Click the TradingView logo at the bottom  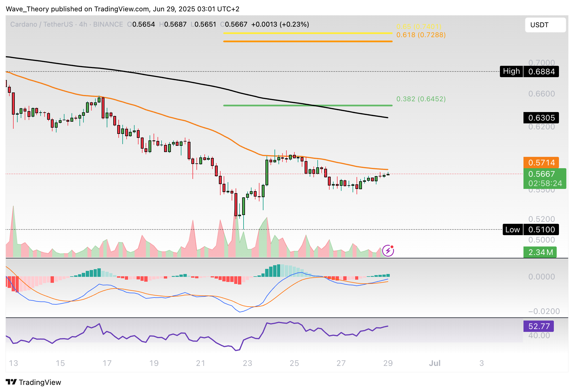coord(11,382)
